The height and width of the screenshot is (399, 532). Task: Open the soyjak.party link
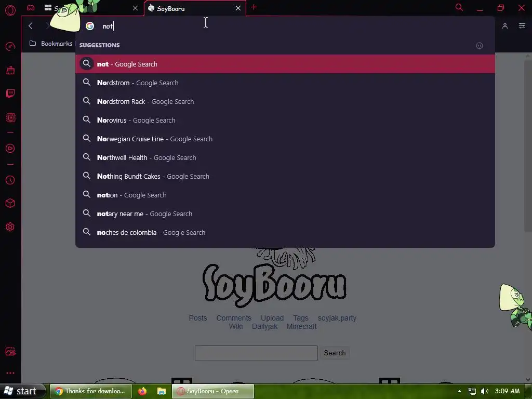pyautogui.click(x=337, y=318)
